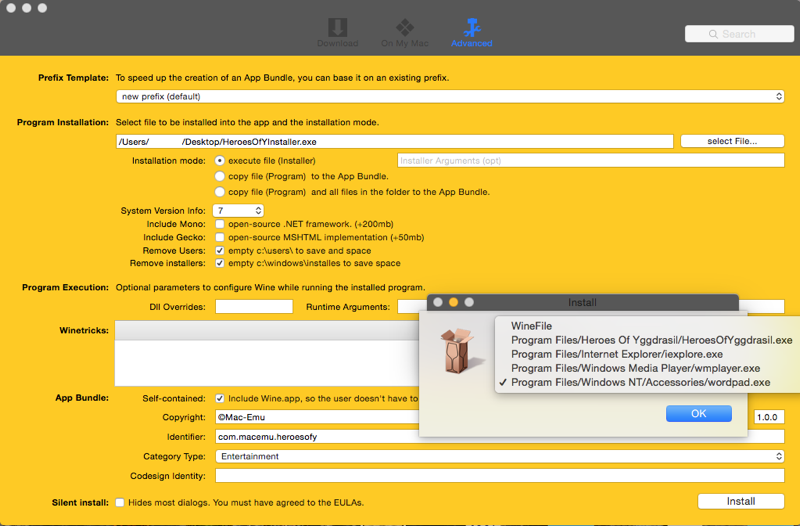Switch to the On My Mac tab
This screenshot has height=526, width=800.
(405, 33)
